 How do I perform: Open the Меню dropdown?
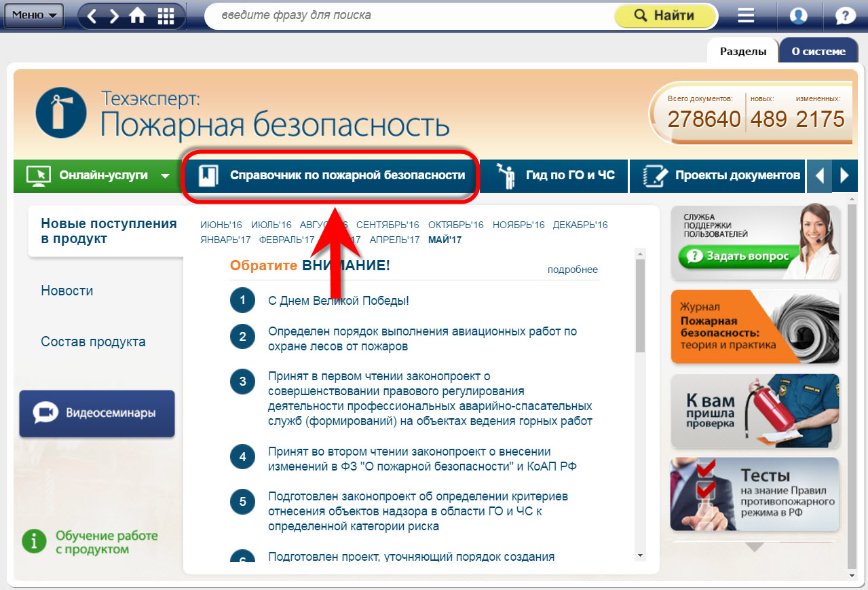click(x=34, y=15)
